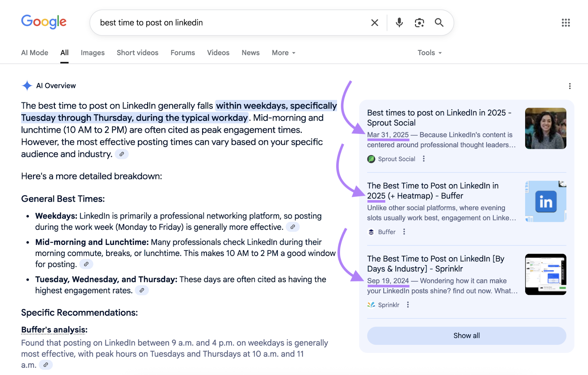Click the Google logo
Viewport: 588px width, 375px height.
pyautogui.click(x=44, y=22)
